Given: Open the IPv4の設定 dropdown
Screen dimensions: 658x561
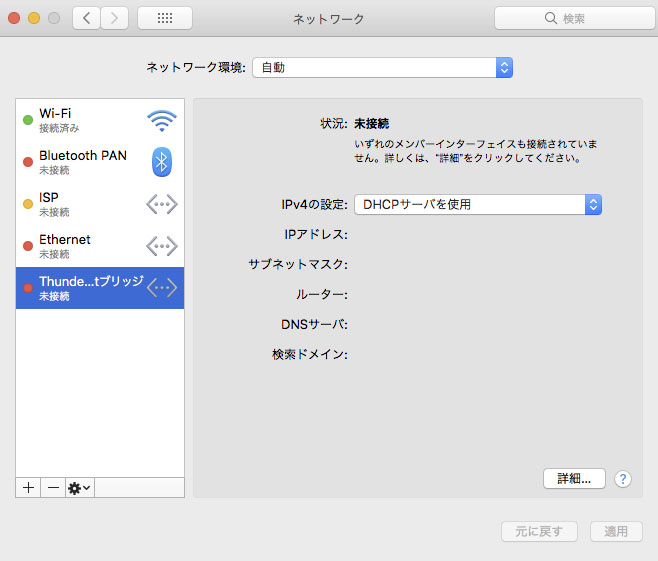Looking at the screenshot, I should (478, 204).
